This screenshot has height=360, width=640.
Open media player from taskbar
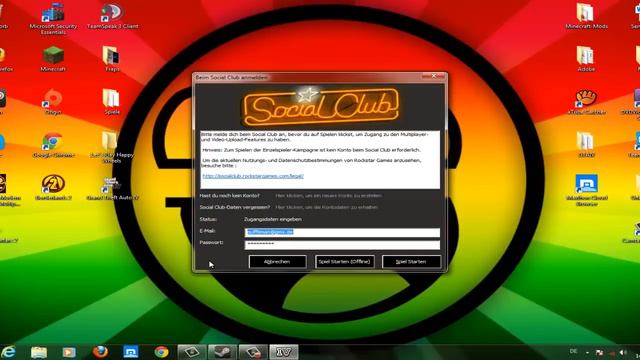(69, 352)
